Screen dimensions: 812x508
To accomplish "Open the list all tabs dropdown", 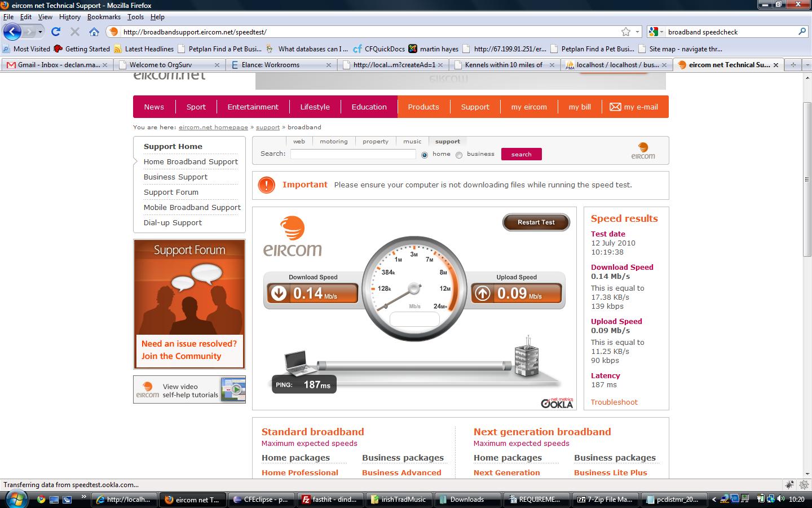I will (806, 64).
